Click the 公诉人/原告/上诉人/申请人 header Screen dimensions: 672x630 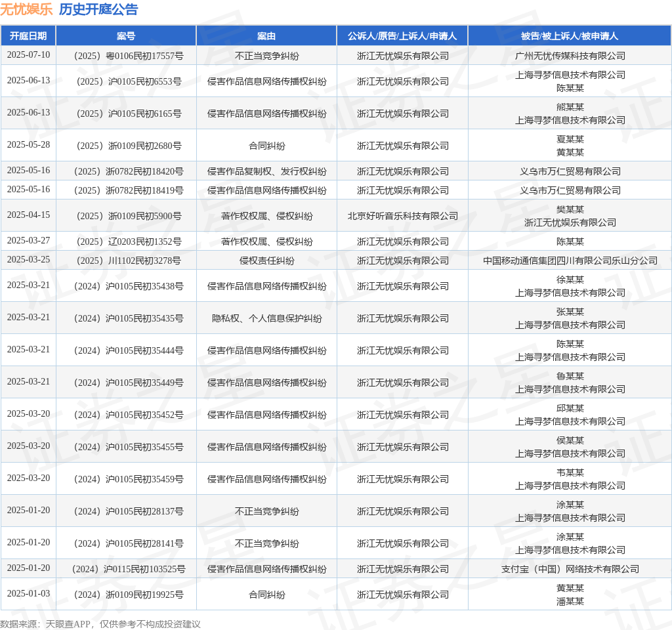pyautogui.click(x=402, y=36)
